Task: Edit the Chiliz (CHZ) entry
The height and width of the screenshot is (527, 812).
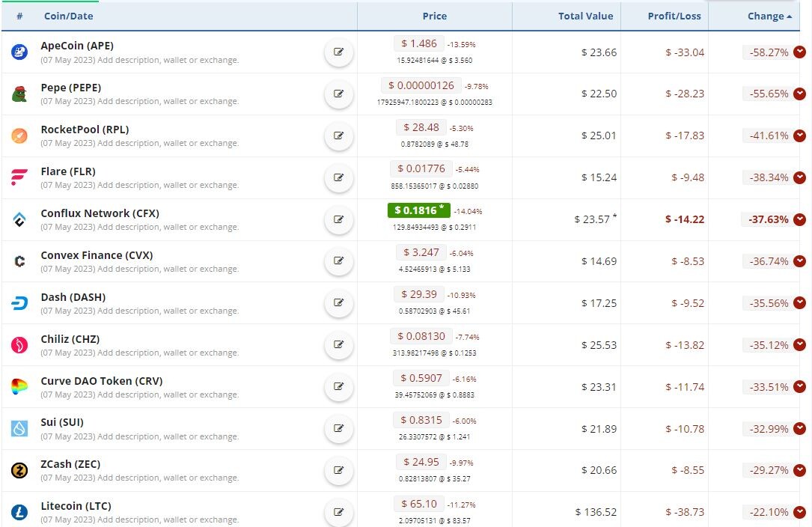Action: point(339,344)
